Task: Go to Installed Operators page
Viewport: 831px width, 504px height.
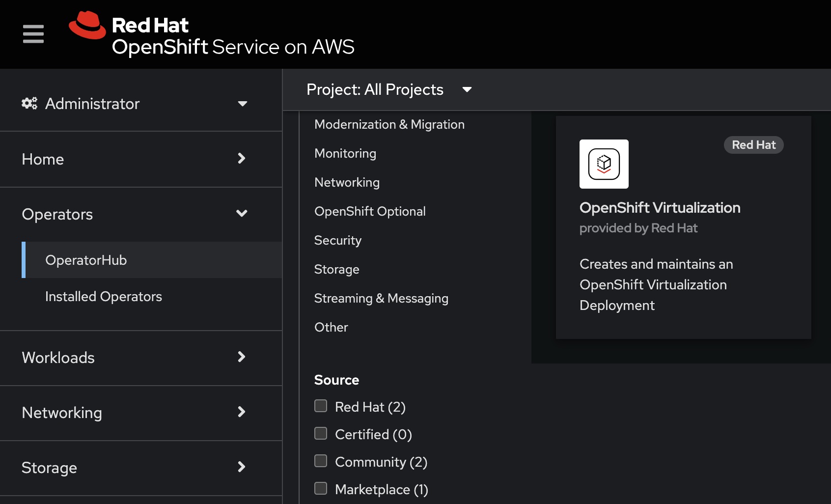Action: (104, 297)
